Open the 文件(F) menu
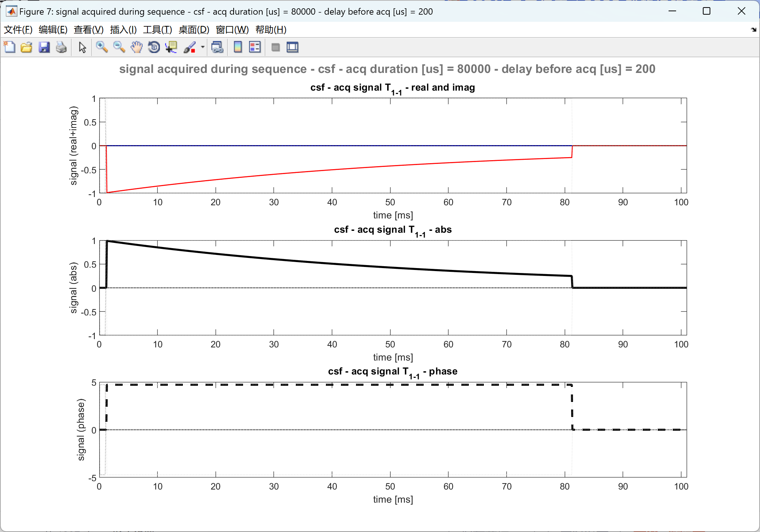 click(x=18, y=30)
